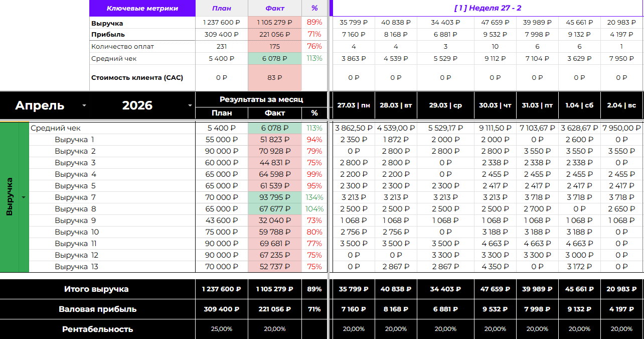
Task: Select the fact value '70 928 ₽'
Action: (x=275, y=151)
